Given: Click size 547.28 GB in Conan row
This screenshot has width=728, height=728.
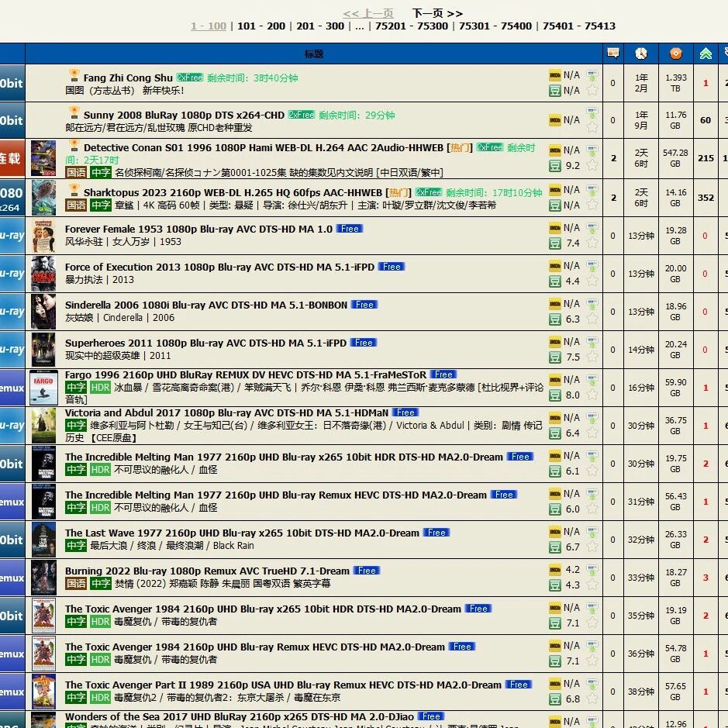Looking at the screenshot, I should [675, 158].
